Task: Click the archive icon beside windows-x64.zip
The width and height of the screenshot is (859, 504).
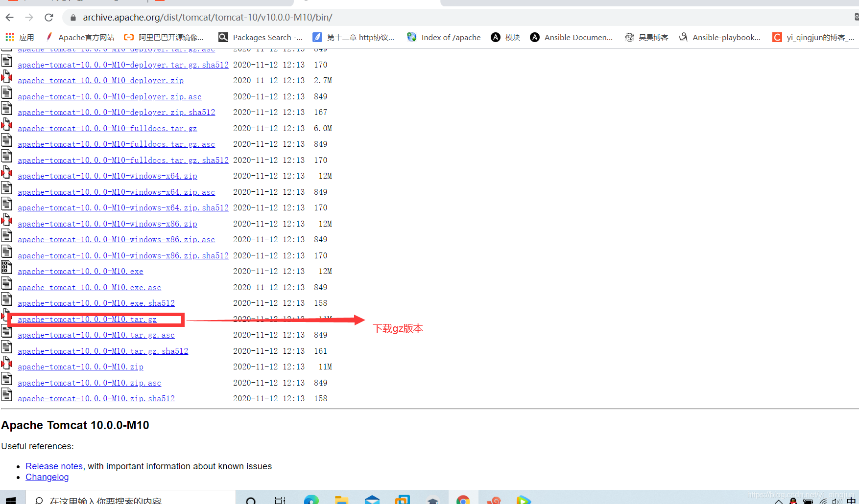Action: coord(7,172)
